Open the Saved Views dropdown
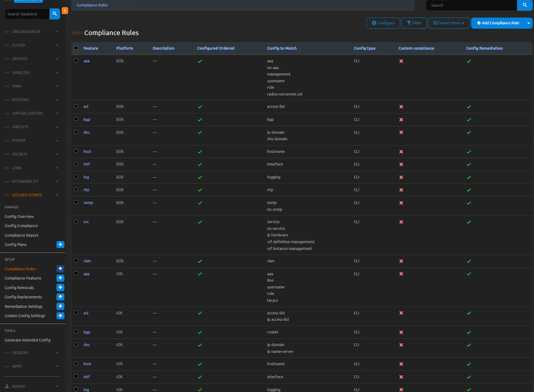 [x=449, y=23]
